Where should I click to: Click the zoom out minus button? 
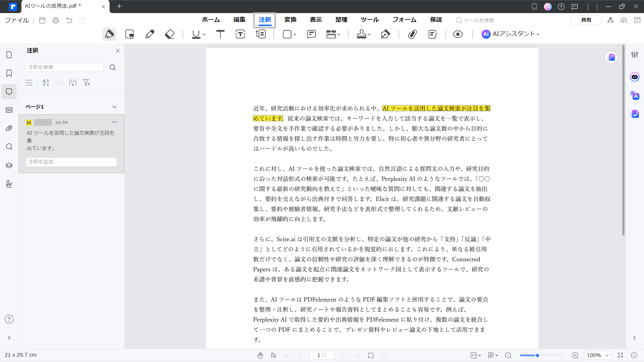[x=508, y=355]
